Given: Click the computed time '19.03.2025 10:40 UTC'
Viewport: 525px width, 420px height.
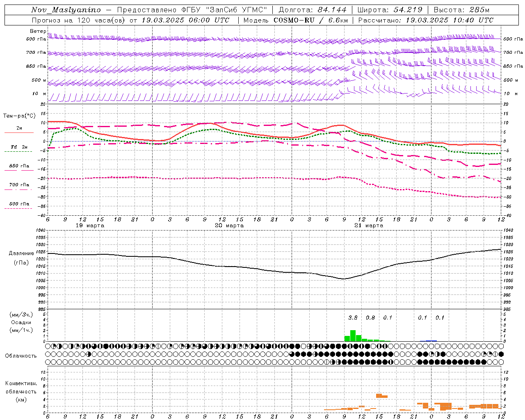Looking at the screenshot, I should click(450, 20).
